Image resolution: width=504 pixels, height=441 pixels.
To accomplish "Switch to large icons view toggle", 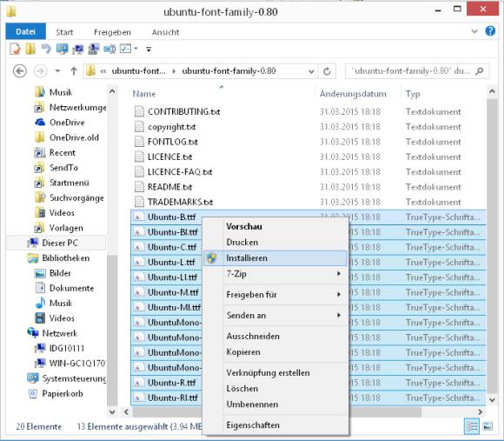I will 487,426.
